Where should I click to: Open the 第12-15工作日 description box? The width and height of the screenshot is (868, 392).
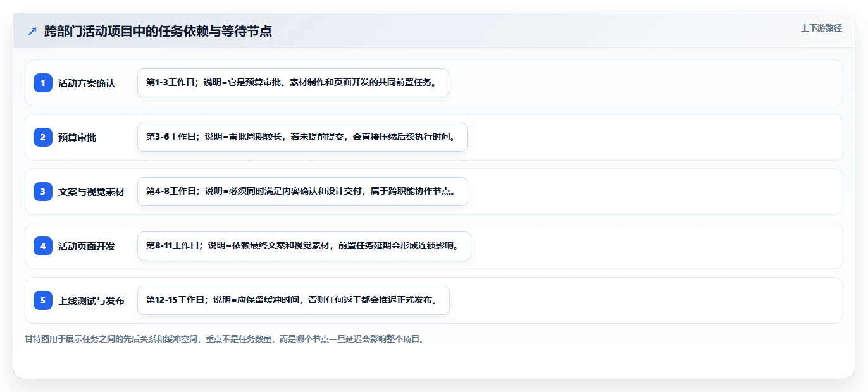point(294,300)
